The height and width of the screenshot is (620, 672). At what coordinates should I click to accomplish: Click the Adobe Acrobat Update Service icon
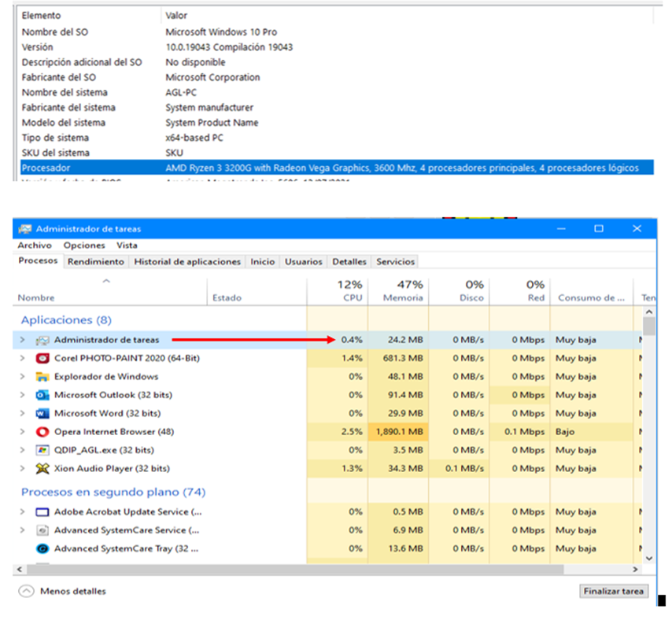(42, 512)
